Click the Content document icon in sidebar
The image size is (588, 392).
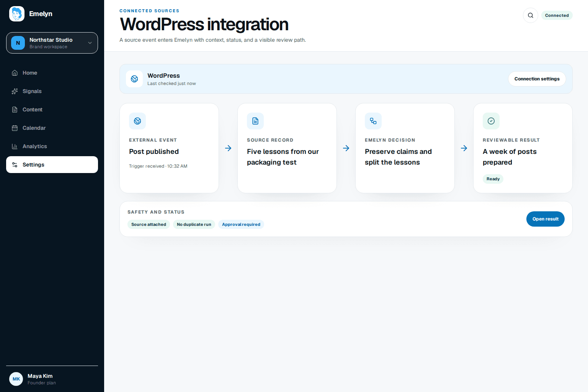15,109
